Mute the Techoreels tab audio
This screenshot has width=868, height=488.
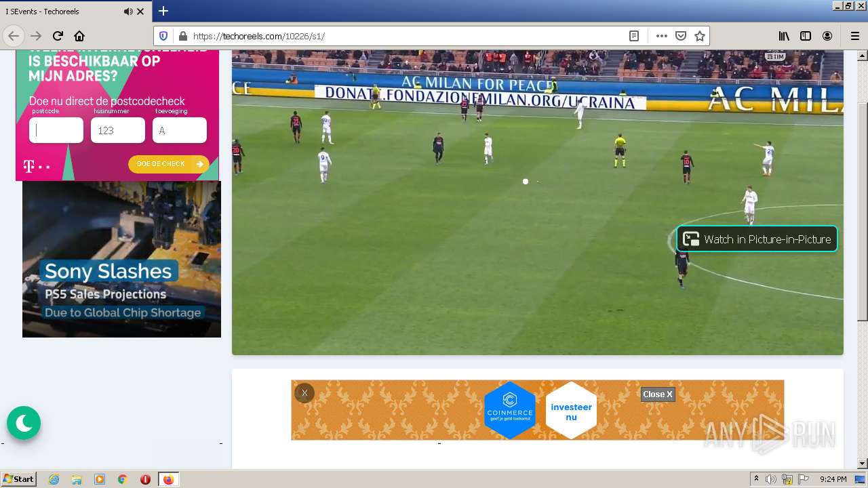pos(128,12)
